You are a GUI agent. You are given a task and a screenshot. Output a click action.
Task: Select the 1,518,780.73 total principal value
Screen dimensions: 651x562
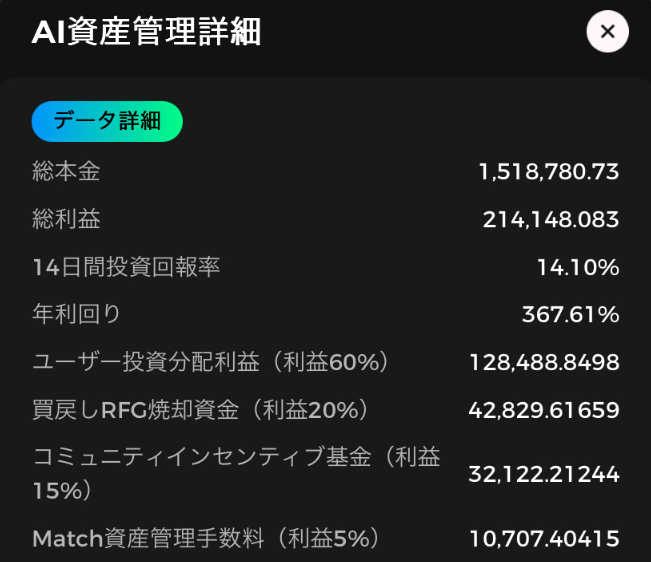pos(549,171)
